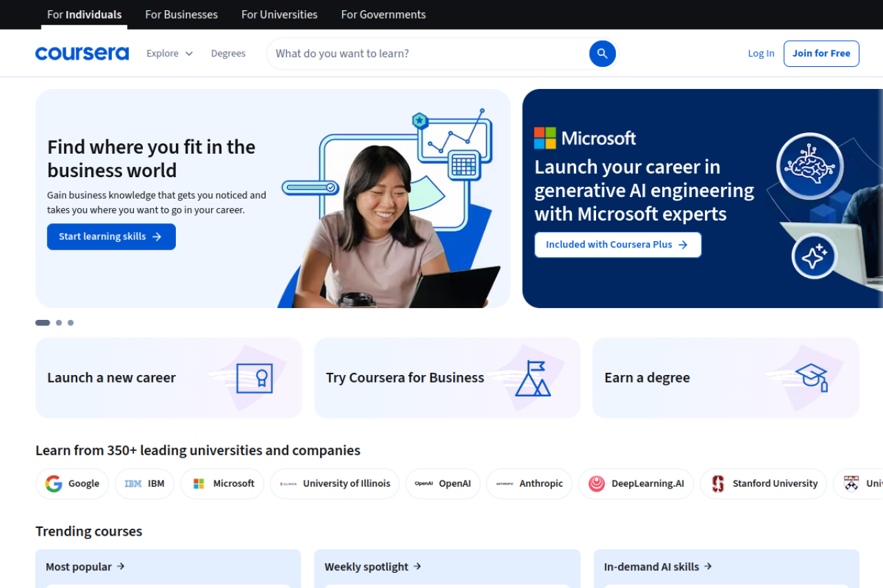Expand the Explore dropdown
Screen dimensions: 883x588
[x=168, y=53]
